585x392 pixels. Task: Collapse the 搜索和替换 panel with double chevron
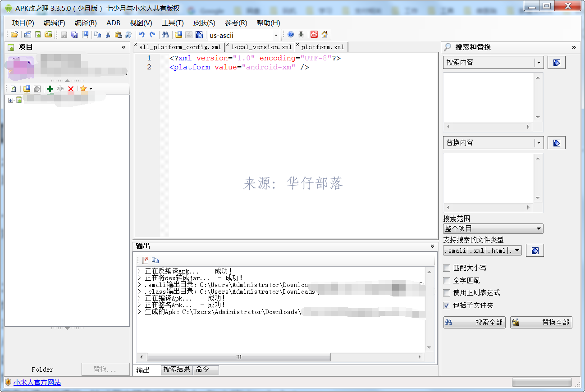tap(574, 47)
